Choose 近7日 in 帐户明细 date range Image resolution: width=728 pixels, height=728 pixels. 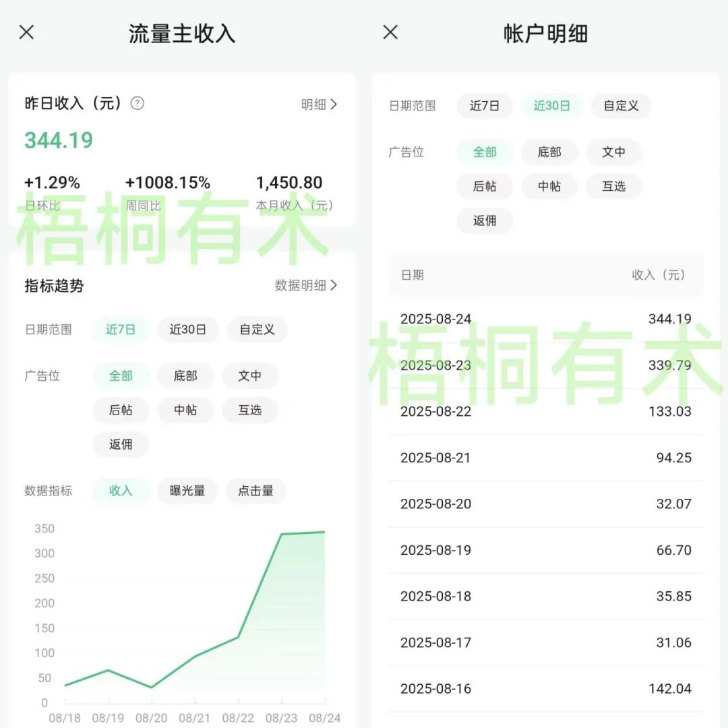[x=485, y=106]
